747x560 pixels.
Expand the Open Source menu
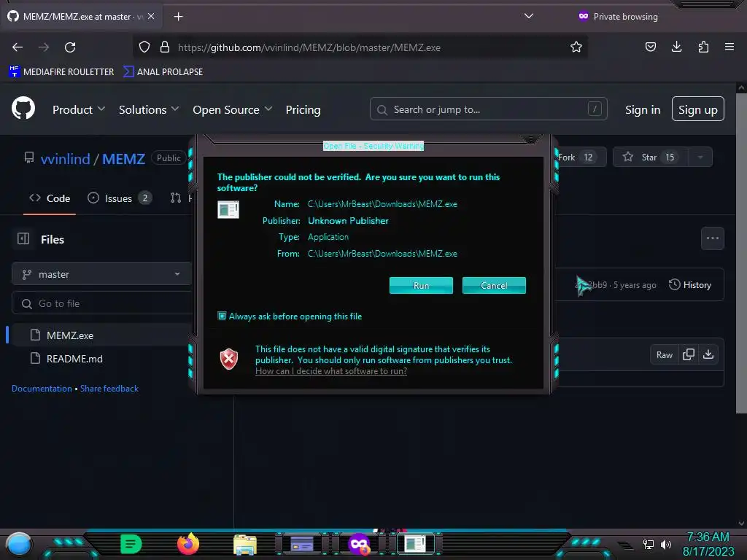[x=233, y=109]
